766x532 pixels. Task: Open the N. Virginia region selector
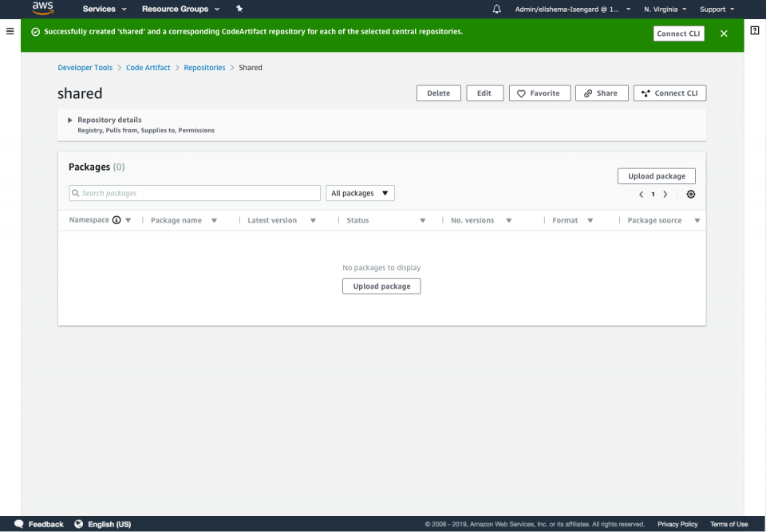665,10
